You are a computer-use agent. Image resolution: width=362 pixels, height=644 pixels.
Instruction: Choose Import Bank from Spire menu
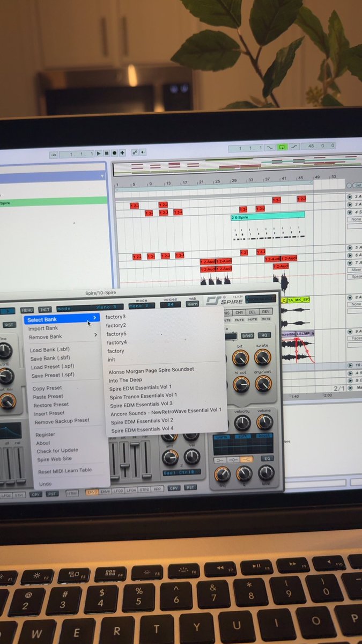pos(43,328)
